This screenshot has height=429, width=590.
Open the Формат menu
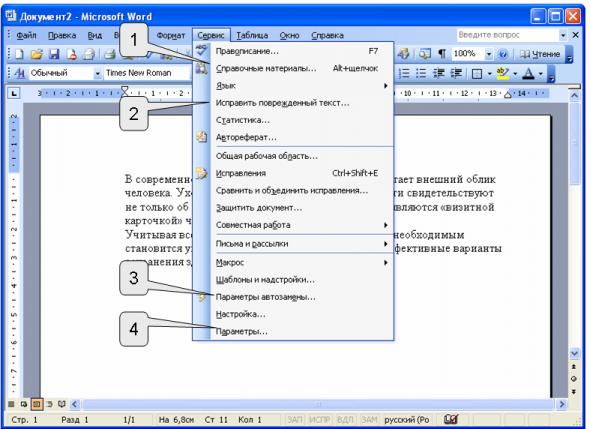(171, 35)
